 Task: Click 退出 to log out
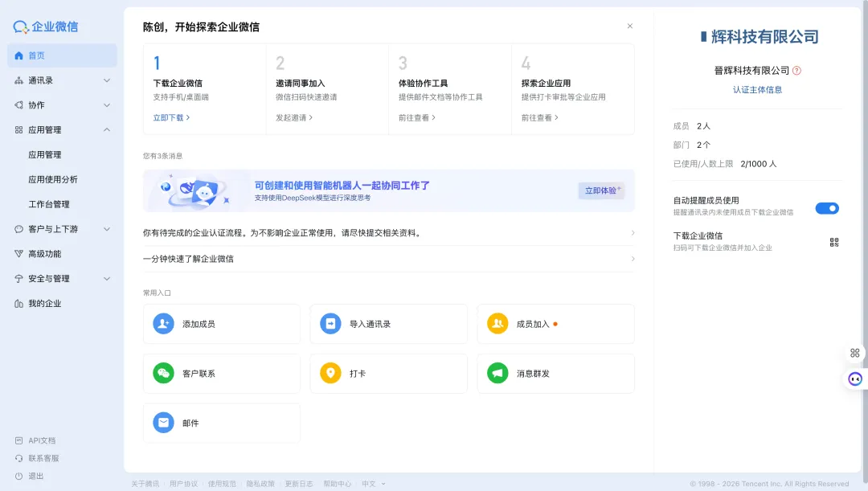[x=36, y=476]
